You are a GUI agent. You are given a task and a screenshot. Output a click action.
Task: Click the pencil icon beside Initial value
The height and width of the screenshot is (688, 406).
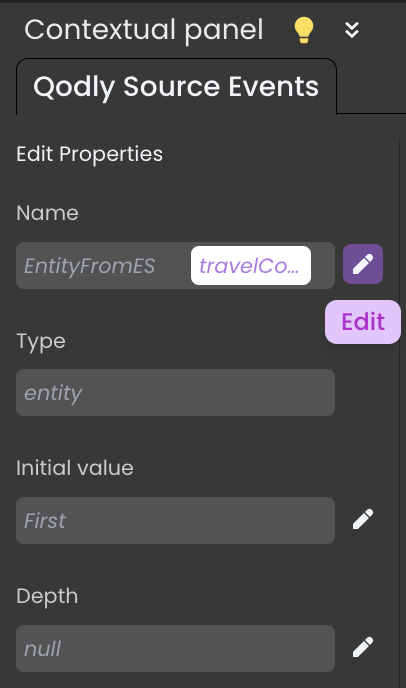tap(363, 520)
